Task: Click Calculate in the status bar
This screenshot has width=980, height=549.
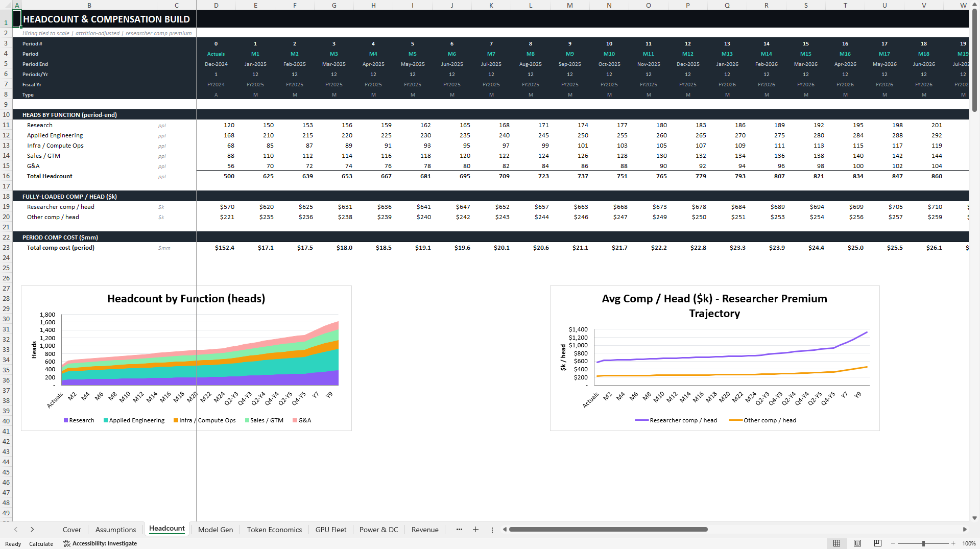Action: tap(41, 544)
